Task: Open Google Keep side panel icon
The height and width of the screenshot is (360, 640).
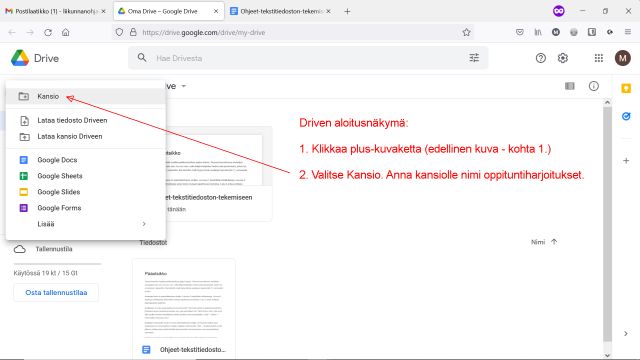Action: [x=626, y=89]
